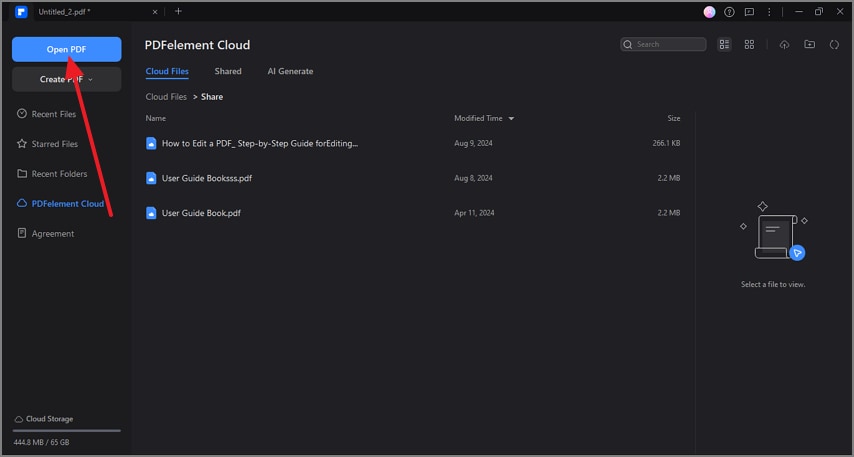Switch to the Shared tab
The width and height of the screenshot is (854, 457).
point(228,71)
